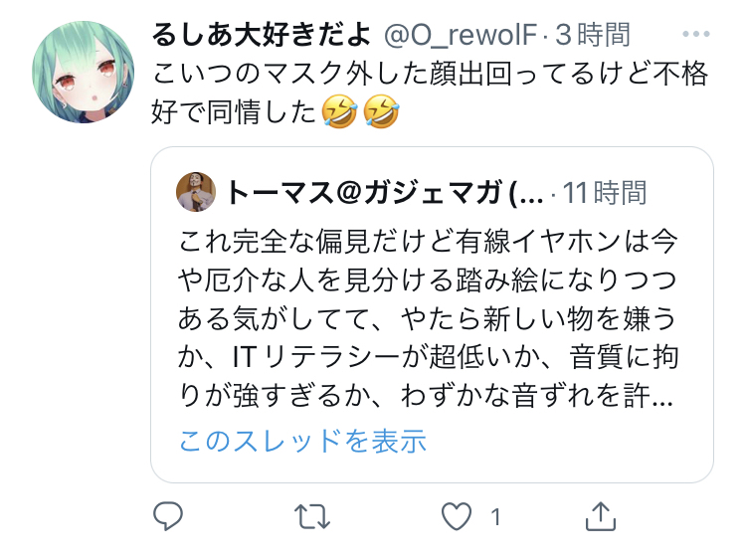Viewport: 746px width, 560px height.
Task: Open quoted author name トーマス@ガジェマガ
Action: pyautogui.click(x=384, y=193)
